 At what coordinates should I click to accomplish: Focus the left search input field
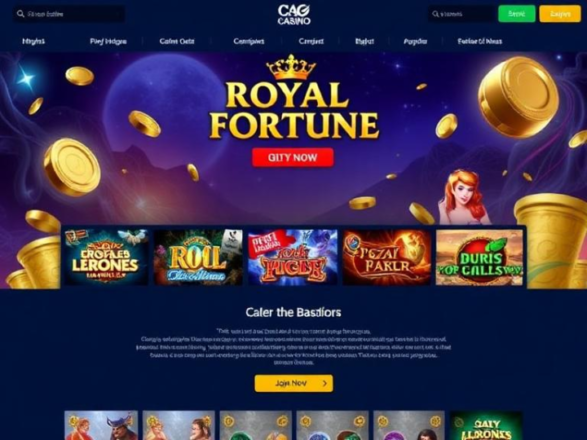click(x=69, y=14)
